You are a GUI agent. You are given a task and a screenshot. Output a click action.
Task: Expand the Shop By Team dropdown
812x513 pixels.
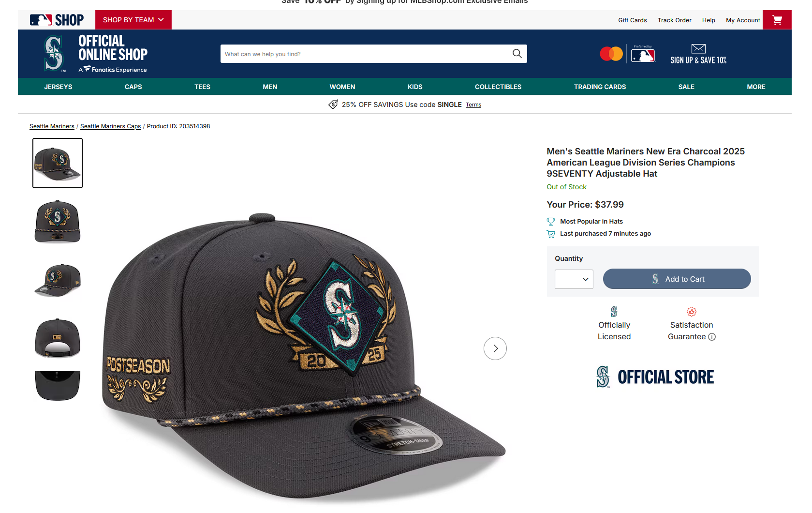(x=133, y=20)
